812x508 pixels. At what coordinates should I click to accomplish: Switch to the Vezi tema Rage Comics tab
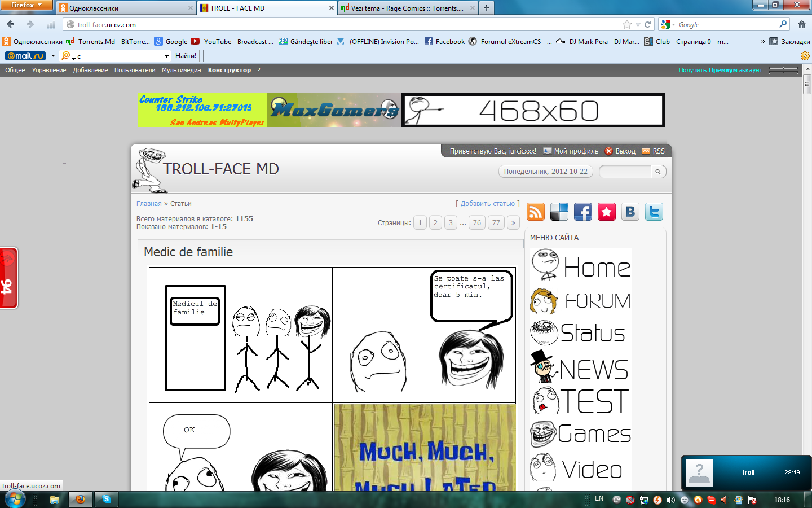tap(406, 8)
